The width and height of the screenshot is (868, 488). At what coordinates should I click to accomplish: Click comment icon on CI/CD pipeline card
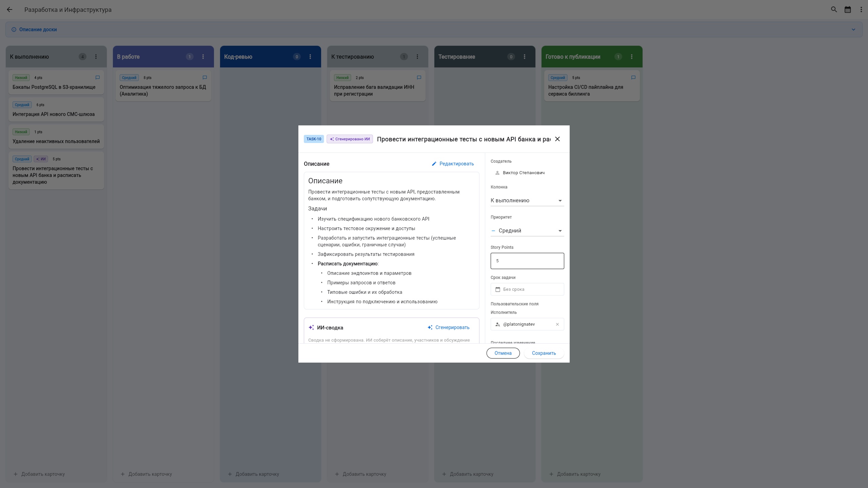633,78
